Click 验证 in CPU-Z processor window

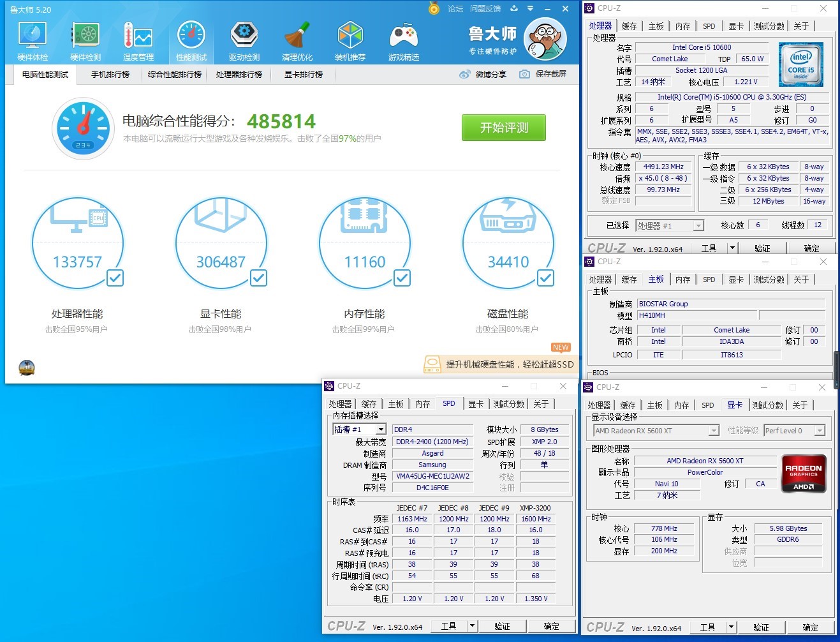(762, 248)
